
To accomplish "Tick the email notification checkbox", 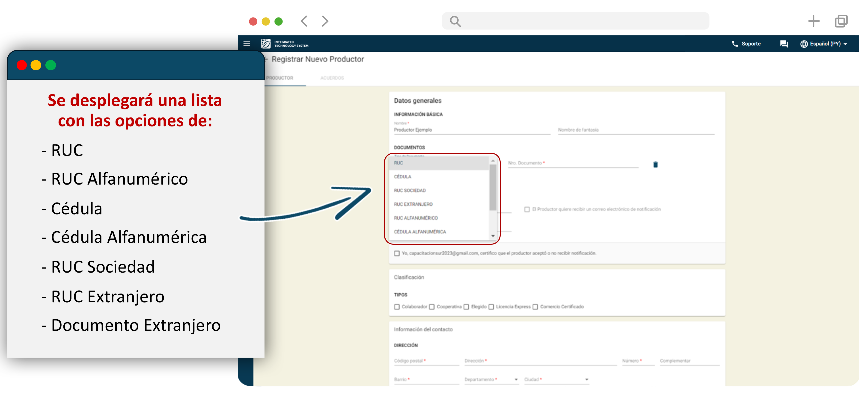I will click(527, 209).
